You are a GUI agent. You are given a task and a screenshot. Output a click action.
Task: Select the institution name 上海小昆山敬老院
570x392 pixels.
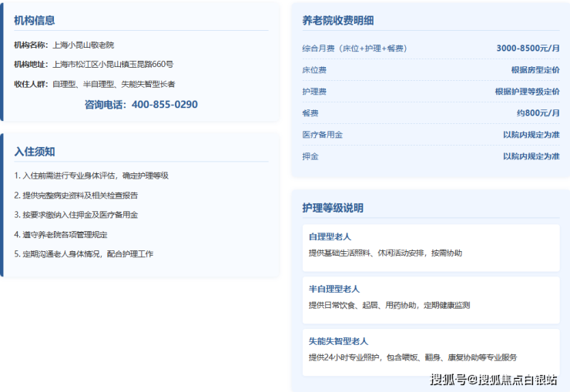pyautogui.click(x=83, y=45)
